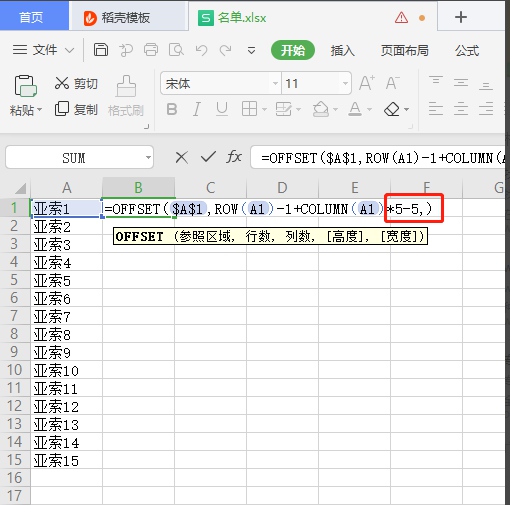The image size is (510, 505).
Task: Confirm formula entry with checkmark
Action: 208,156
